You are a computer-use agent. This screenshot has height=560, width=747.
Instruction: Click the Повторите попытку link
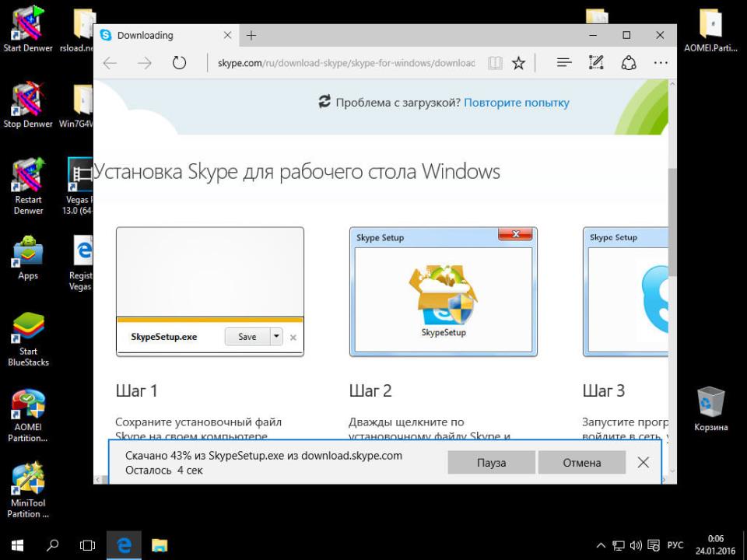[517, 103]
